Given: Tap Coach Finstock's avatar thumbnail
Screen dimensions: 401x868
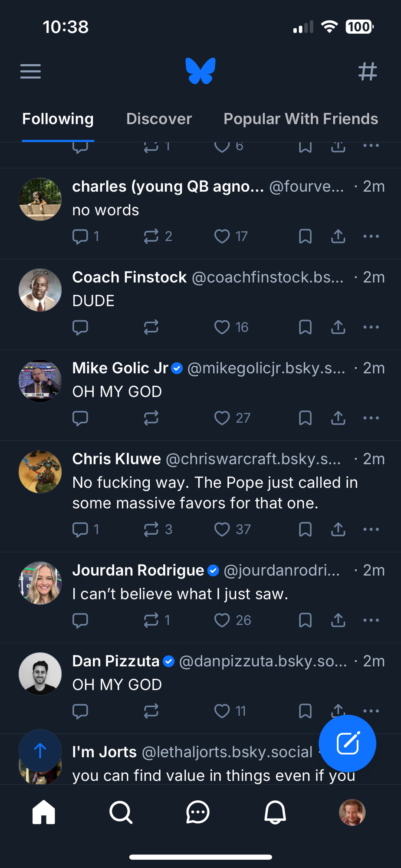Looking at the screenshot, I should (x=40, y=290).
